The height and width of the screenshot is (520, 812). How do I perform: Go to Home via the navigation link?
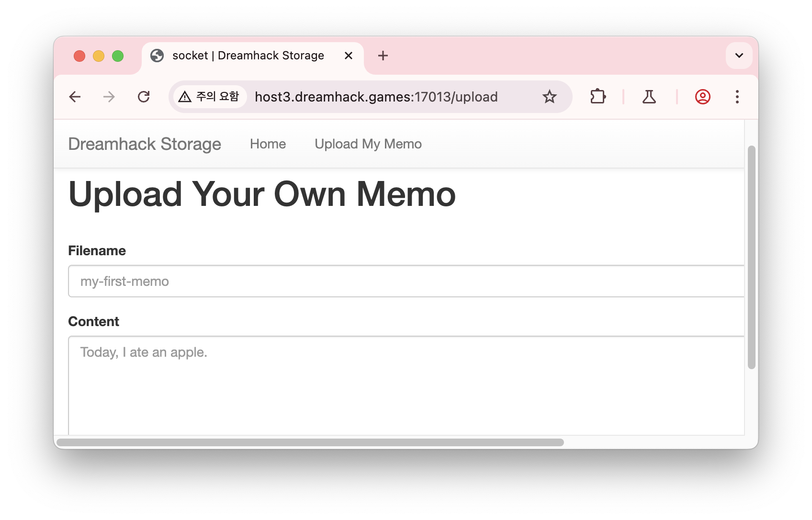[x=268, y=144]
